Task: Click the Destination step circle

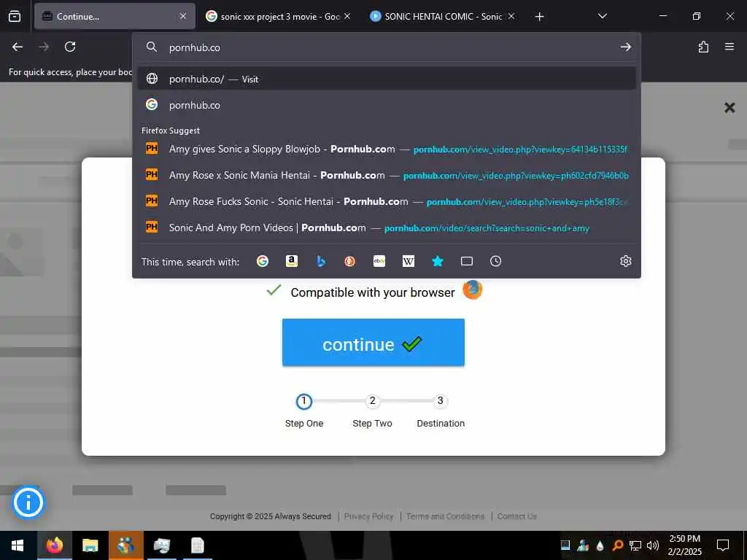Action: pos(440,402)
